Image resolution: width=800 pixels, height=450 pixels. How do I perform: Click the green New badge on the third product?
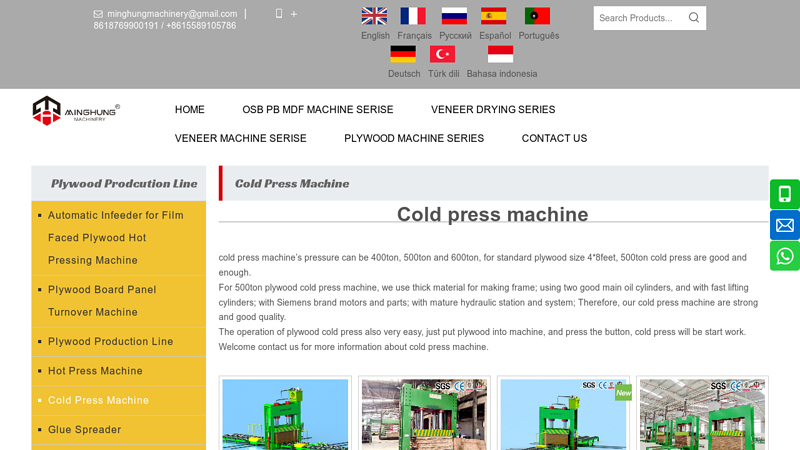coord(623,393)
